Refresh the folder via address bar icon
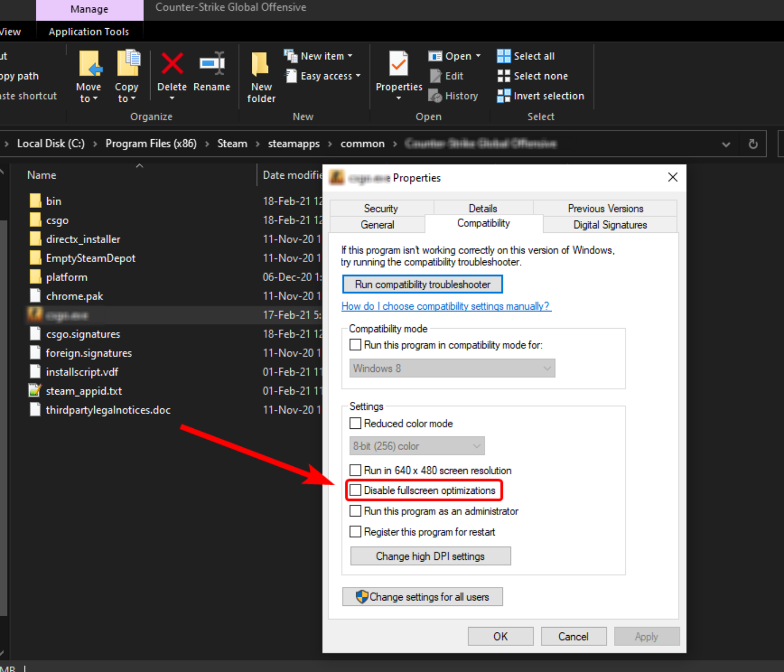The height and width of the screenshot is (672, 784). [x=753, y=144]
